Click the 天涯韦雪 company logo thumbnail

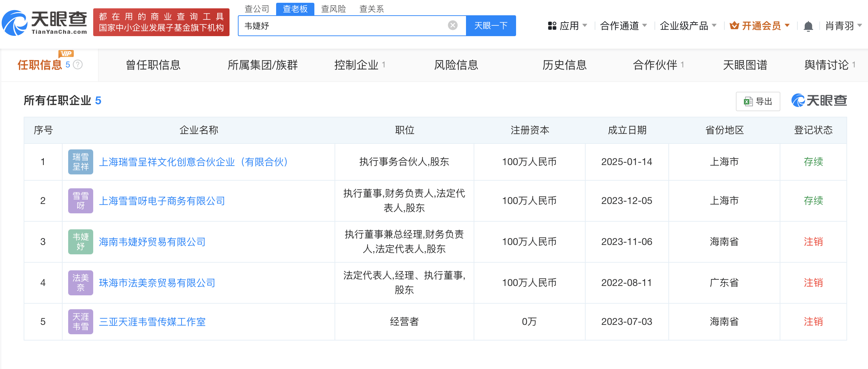(x=81, y=322)
